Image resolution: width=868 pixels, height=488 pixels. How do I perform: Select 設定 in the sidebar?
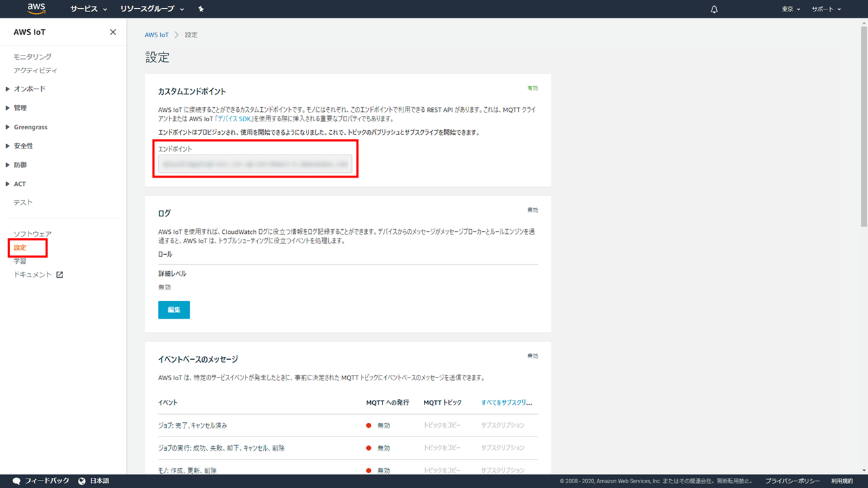(20, 247)
